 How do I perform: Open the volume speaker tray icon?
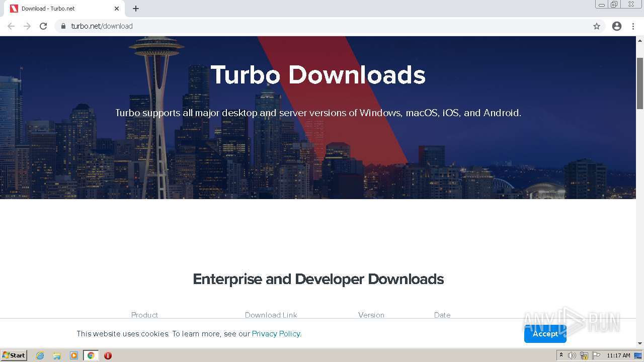572,355
